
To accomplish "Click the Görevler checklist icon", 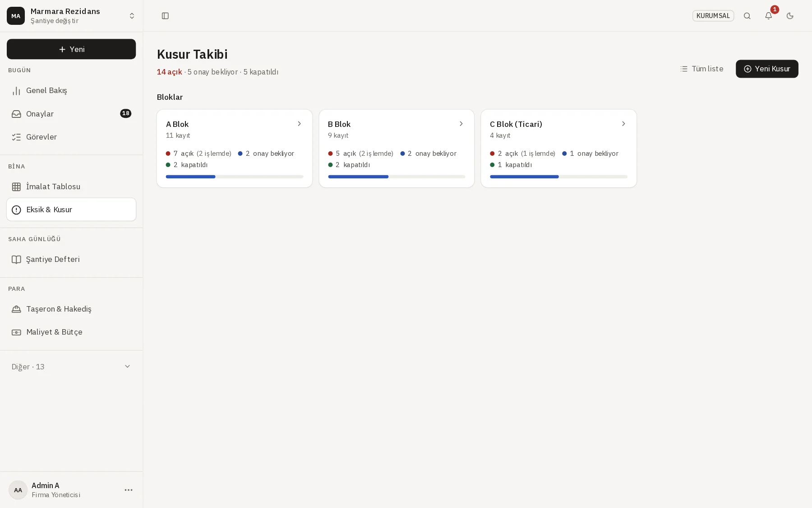I will pos(16,137).
